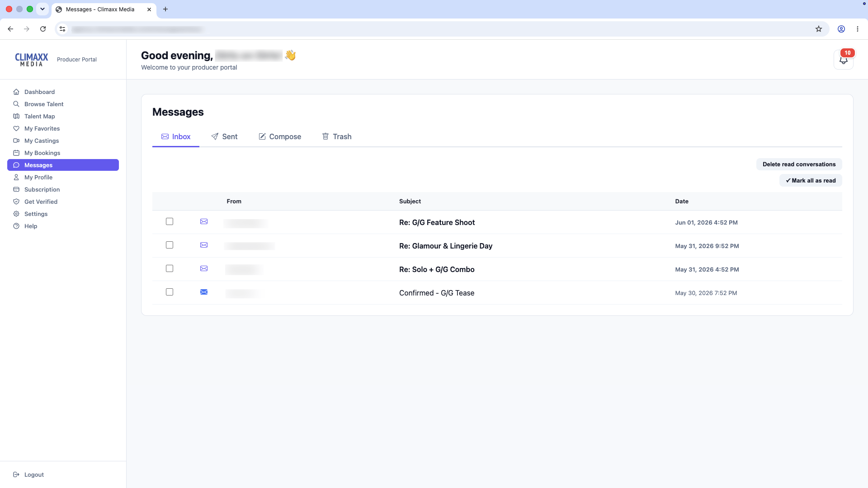Open the Talent Map page
The height and width of the screenshot is (488, 868).
63,116
